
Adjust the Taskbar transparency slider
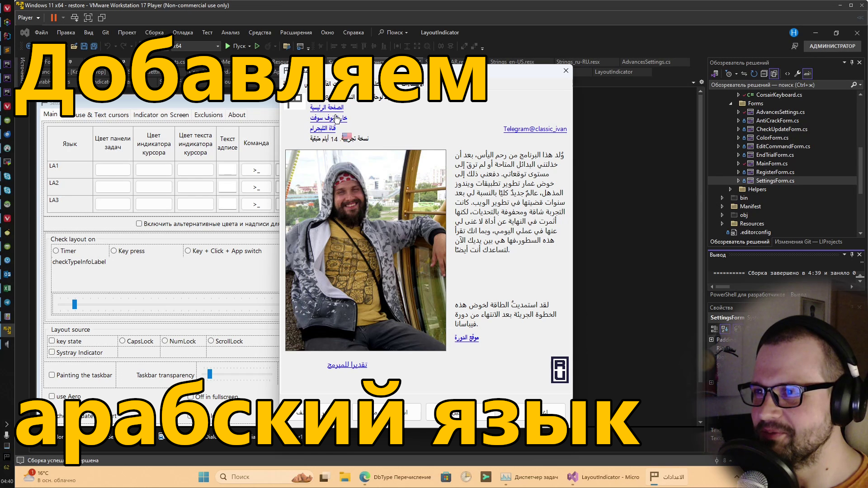click(x=209, y=374)
